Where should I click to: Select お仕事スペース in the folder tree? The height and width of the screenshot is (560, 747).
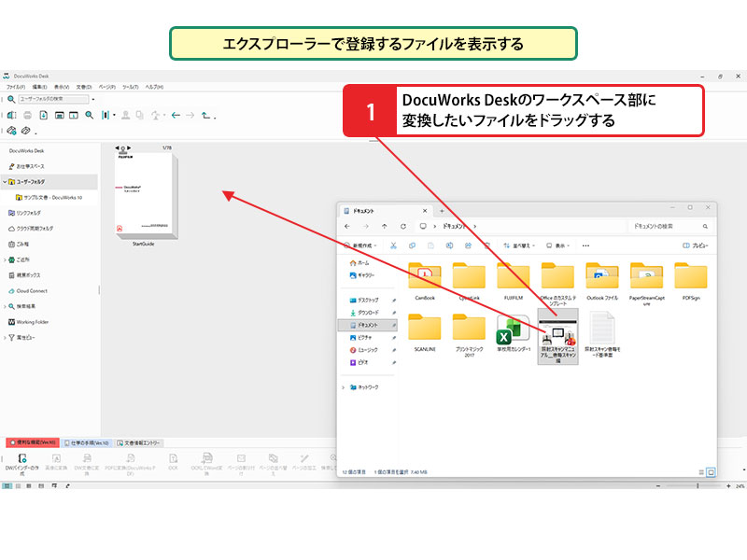pos(30,166)
